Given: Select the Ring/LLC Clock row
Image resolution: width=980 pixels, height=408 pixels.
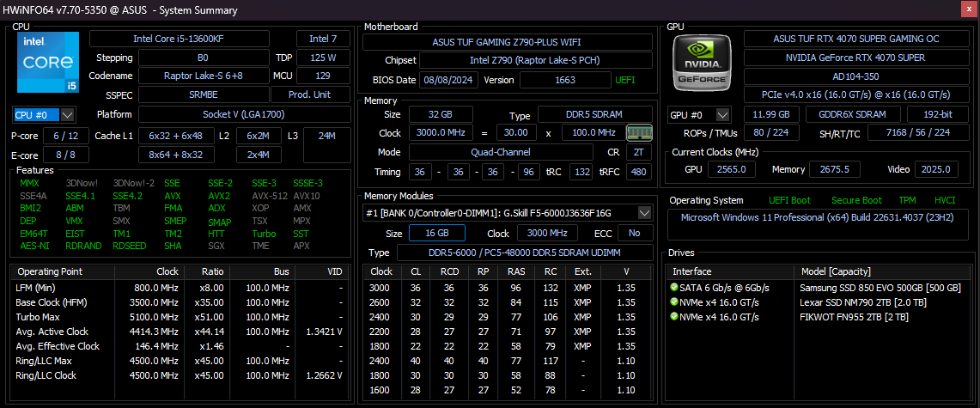Looking at the screenshot, I should click(x=181, y=375).
